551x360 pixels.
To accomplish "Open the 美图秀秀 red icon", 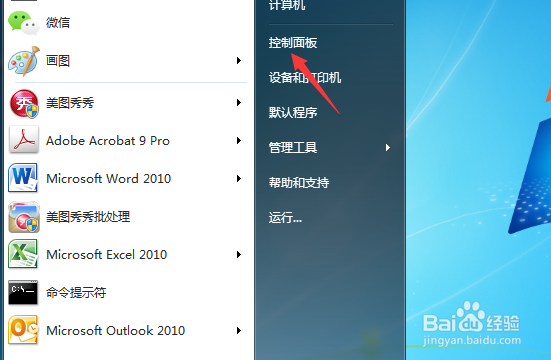I will (x=24, y=103).
